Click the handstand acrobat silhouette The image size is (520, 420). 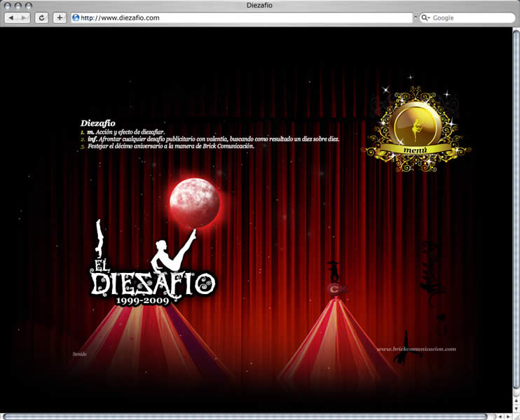(x=99, y=239)
